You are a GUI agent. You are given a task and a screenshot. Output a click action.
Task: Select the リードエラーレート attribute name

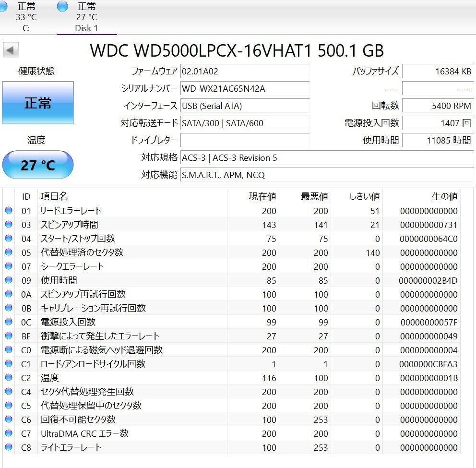click(71, 211)
